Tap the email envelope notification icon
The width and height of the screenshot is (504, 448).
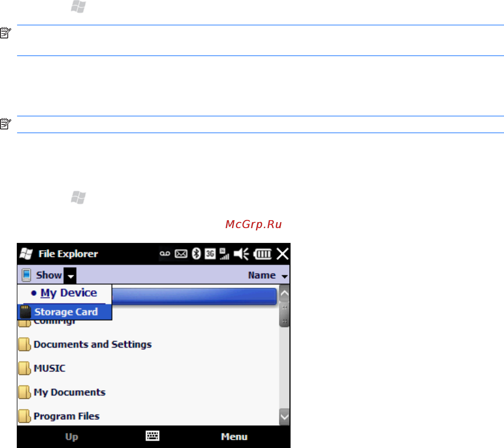coord(181,253)
